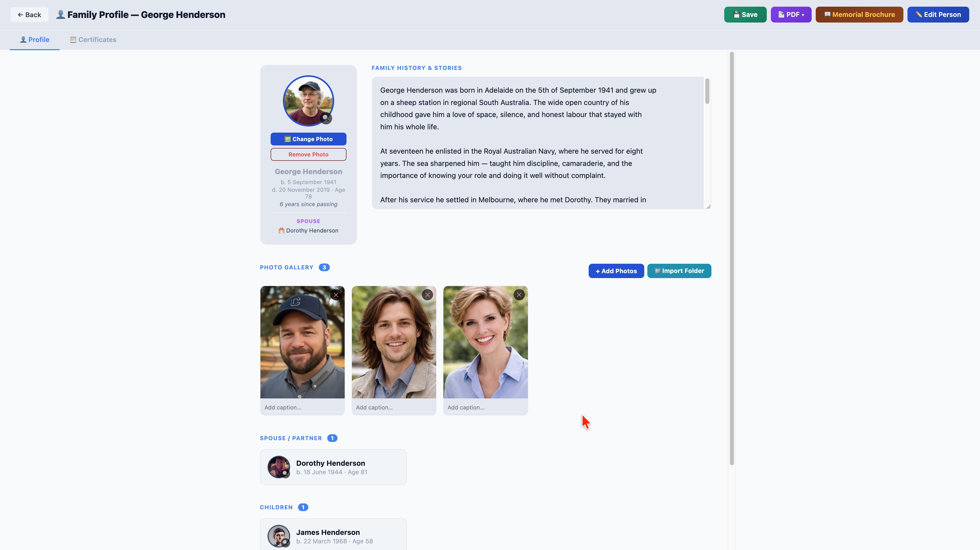Click the Photo Gallery section heading
Screen dimensions: 980x550
click(287, 267)
